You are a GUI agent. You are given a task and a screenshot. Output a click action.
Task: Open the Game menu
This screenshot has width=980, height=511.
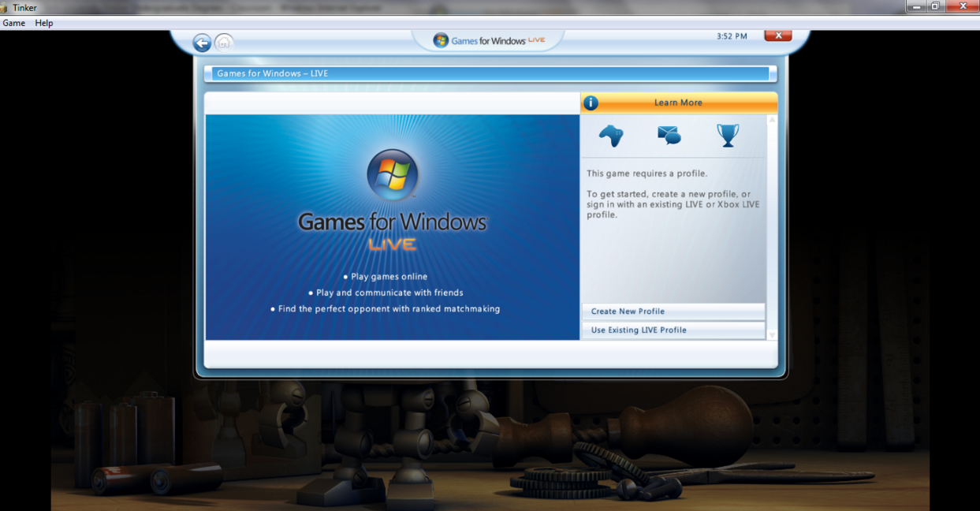pos(14,23)
